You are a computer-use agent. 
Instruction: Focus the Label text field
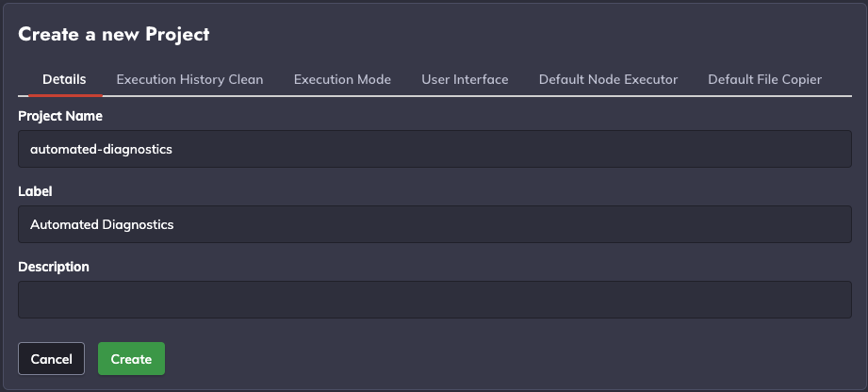click(434, 224)
